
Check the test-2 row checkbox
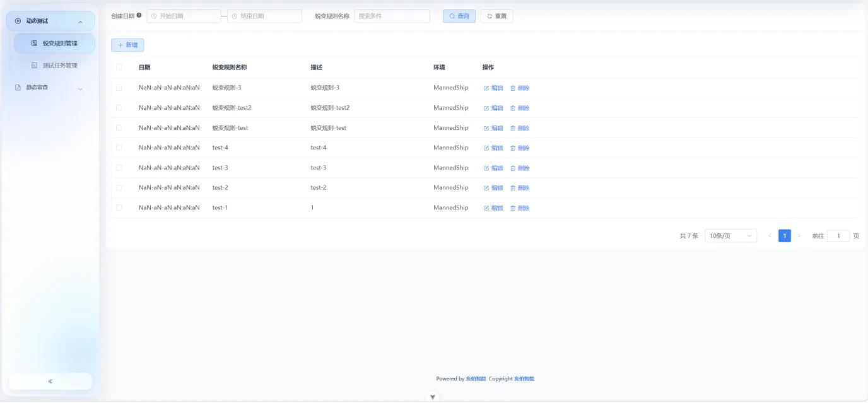pos(119,187)
